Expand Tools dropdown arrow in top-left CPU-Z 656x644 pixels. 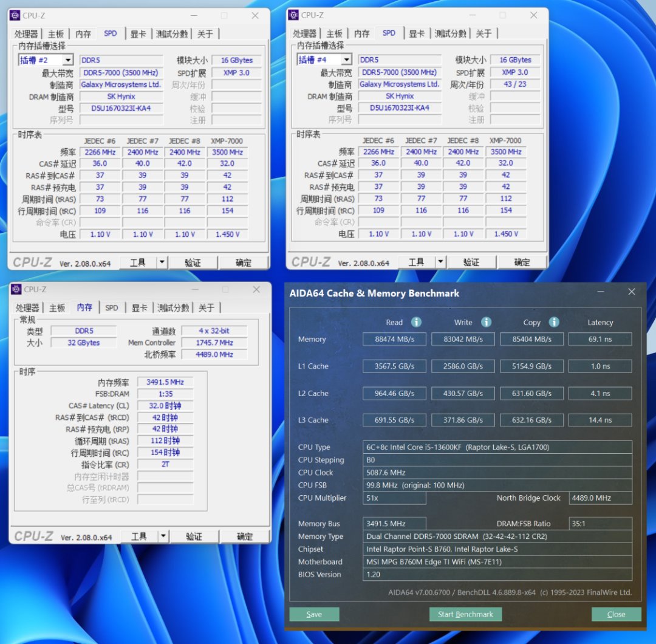[162, 262]
